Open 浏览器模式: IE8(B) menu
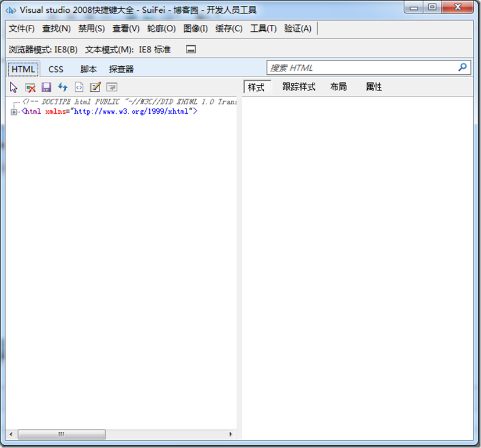The width and height of the screenshot is (481, 448). [x=43, y=49]
